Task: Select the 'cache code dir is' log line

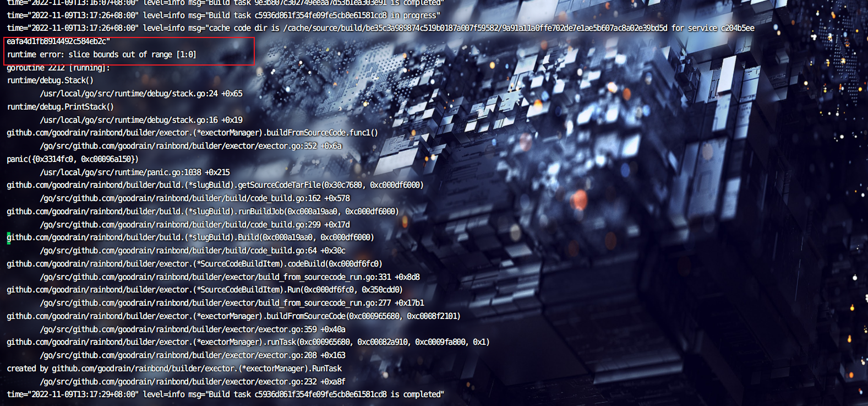Action: click(380, 28)
